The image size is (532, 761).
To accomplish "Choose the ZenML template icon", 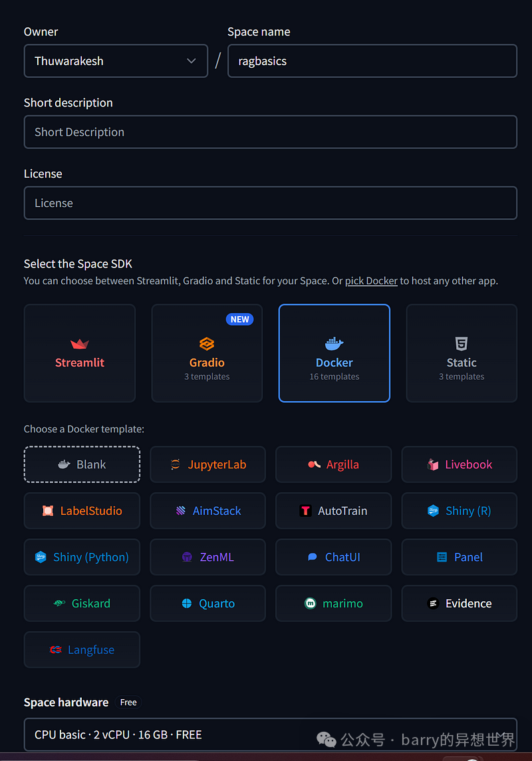I will tap(188, 557).
